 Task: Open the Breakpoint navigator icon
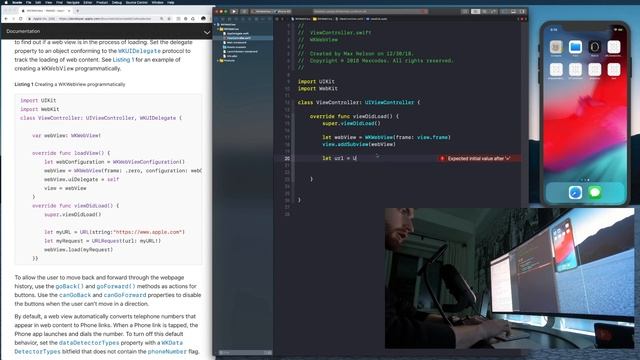(x=263, y=19)
